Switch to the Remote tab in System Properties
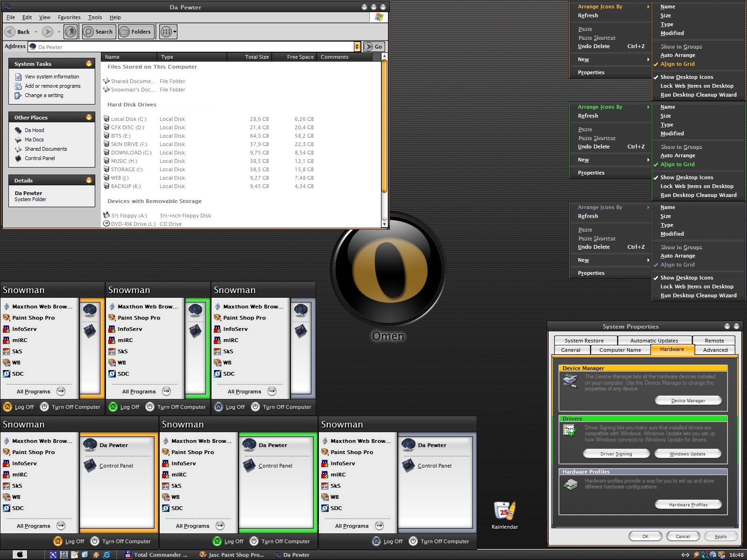747x560 pixels. click(714, 341)
